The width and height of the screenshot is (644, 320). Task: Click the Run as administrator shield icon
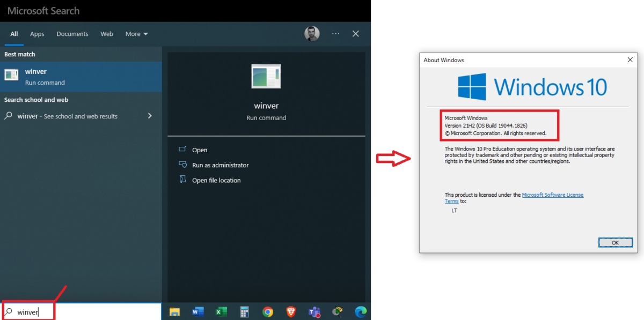pyautogui.click(x=182, y=165)
